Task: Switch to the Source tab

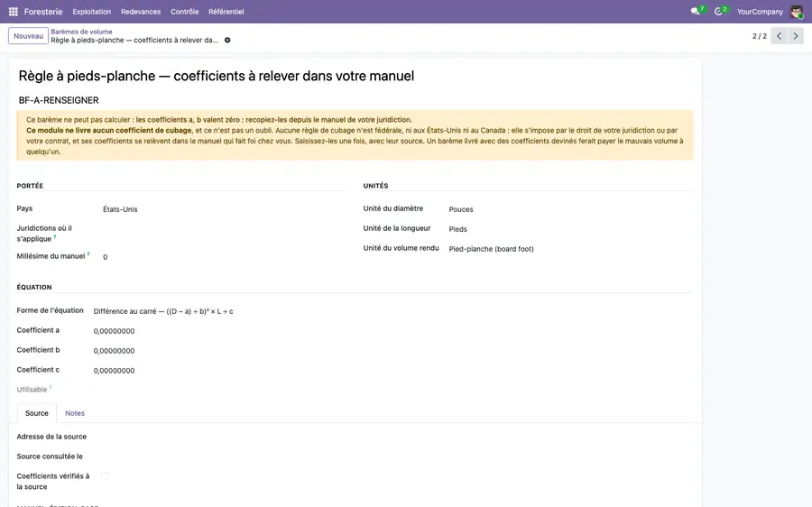Action: 37,413
